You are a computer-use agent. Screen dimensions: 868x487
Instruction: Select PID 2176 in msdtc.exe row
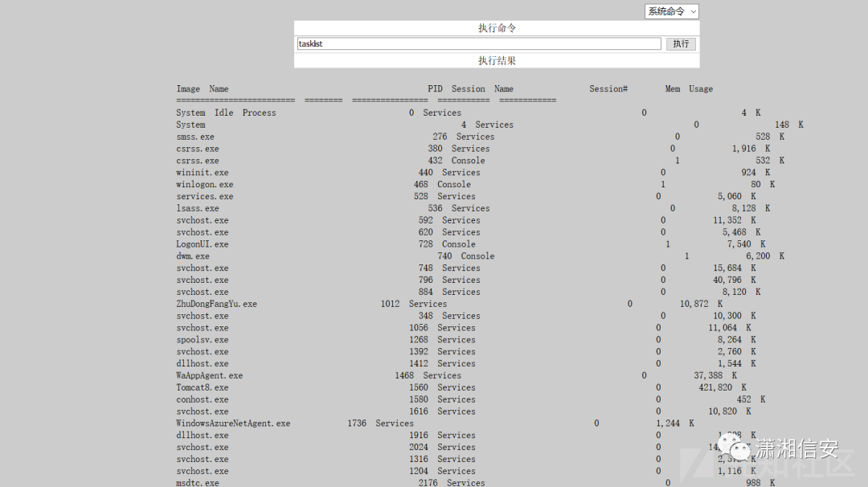tap(428, 483)
